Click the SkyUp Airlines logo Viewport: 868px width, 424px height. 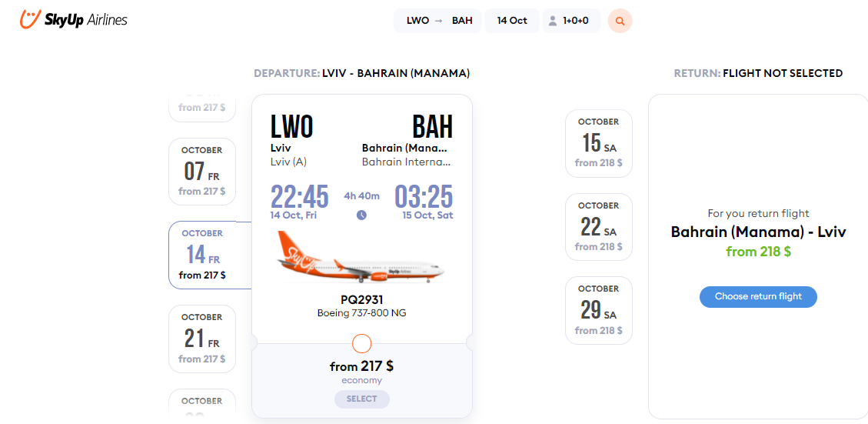coord(74,19)
